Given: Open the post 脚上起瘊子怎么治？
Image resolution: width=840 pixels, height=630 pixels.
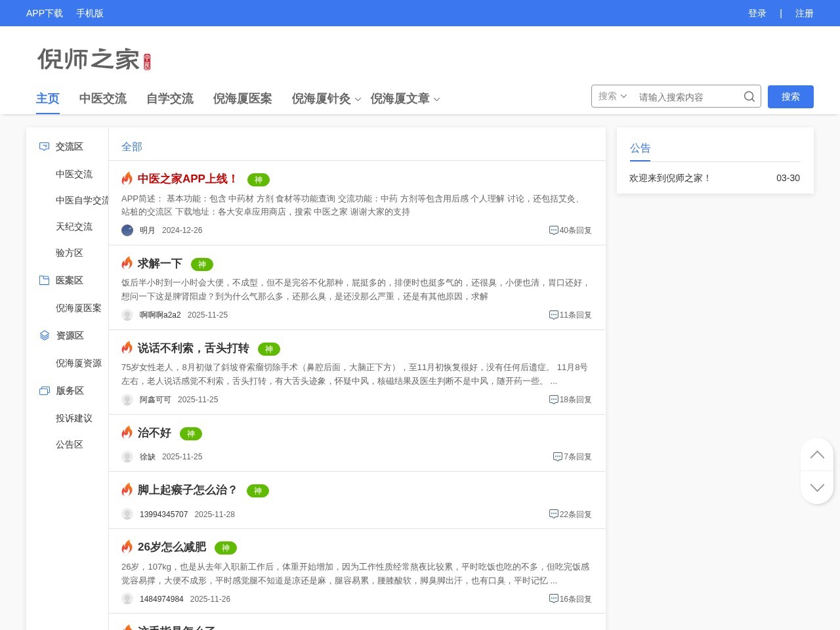Looking at the screenshot, I should 188,490.
